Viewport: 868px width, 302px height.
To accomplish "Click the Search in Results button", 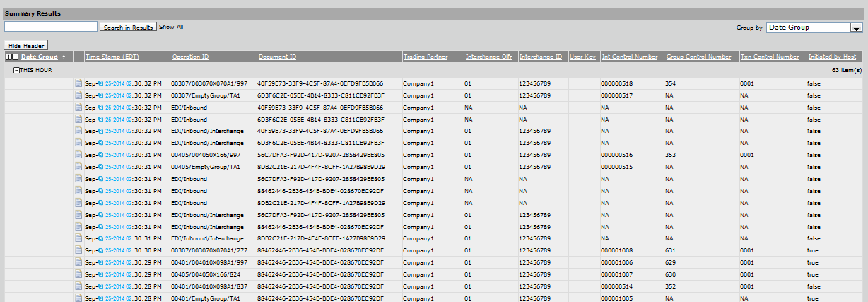I will click(128, 27).
